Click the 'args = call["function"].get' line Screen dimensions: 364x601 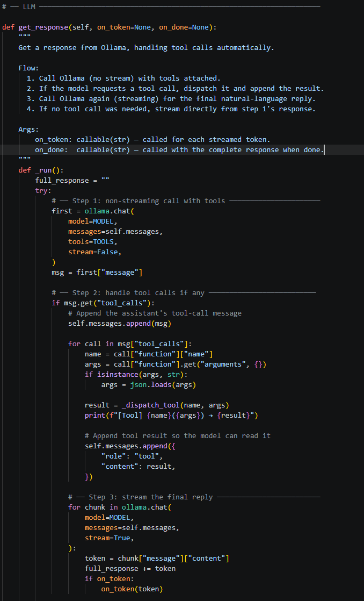(x=176, y=364)
